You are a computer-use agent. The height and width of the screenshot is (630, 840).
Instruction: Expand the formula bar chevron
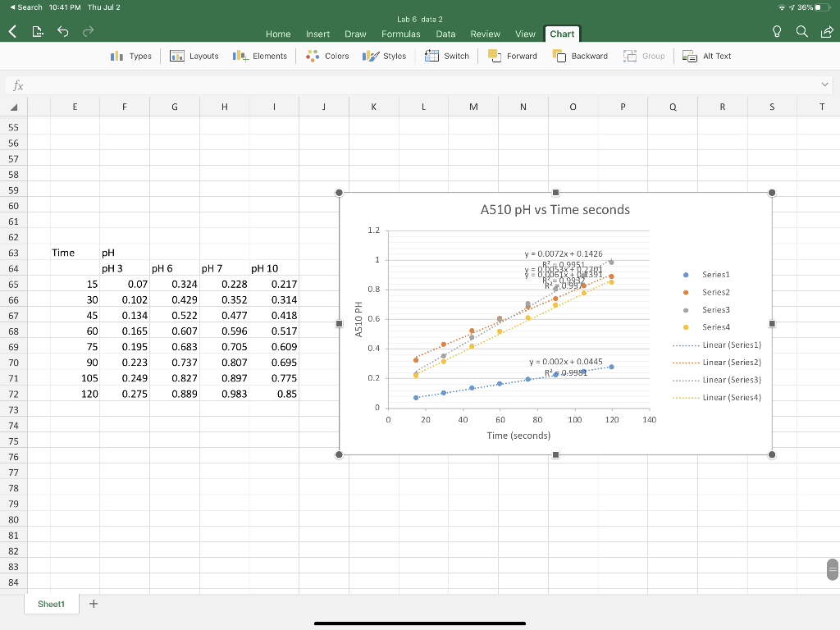pos(824,84)
